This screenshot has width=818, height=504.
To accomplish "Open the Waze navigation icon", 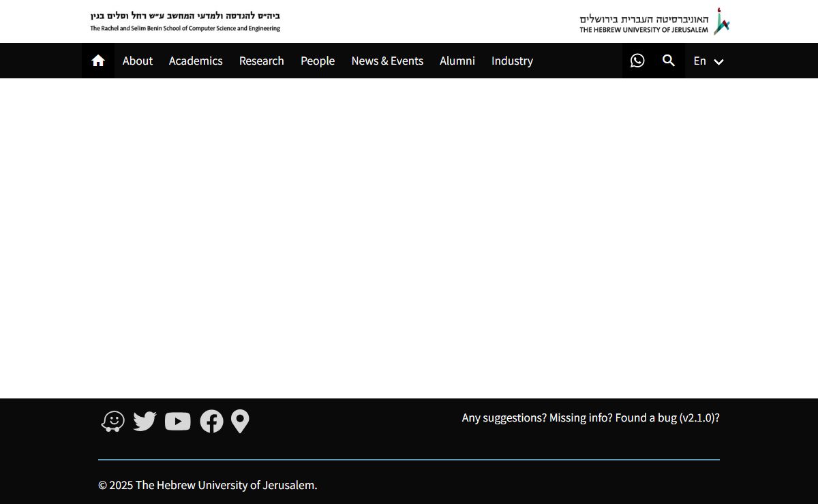I will pos(113,422).
